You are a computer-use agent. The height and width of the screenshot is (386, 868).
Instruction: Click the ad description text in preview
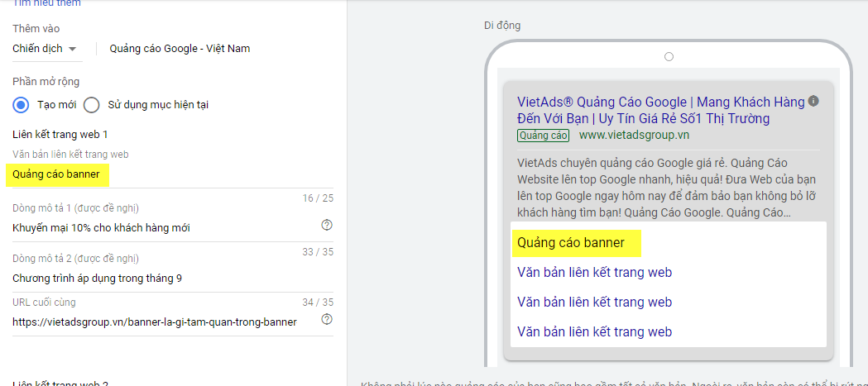[666, 188]
